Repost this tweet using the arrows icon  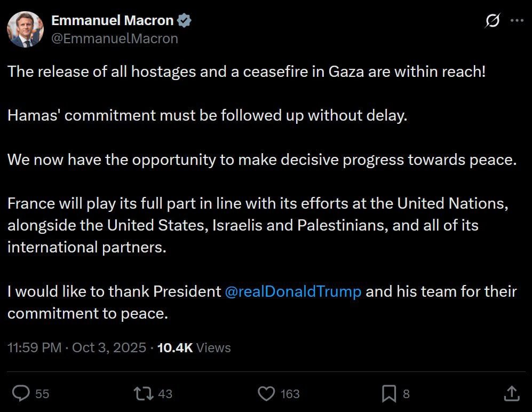[x=143, y=394]
